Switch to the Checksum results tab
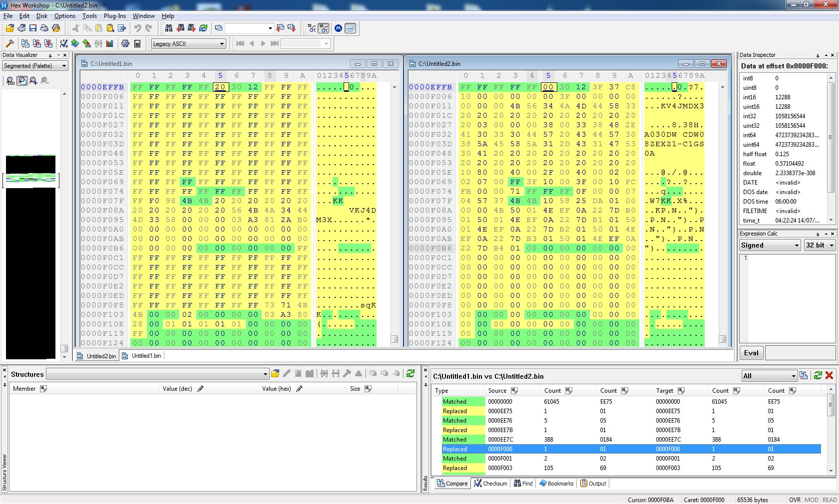 491,484
